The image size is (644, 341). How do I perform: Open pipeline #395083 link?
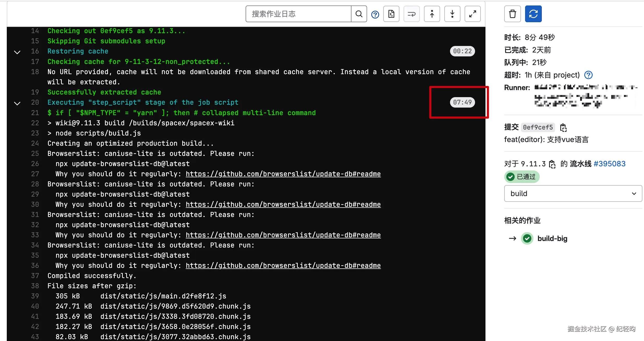tap(609, 164)
